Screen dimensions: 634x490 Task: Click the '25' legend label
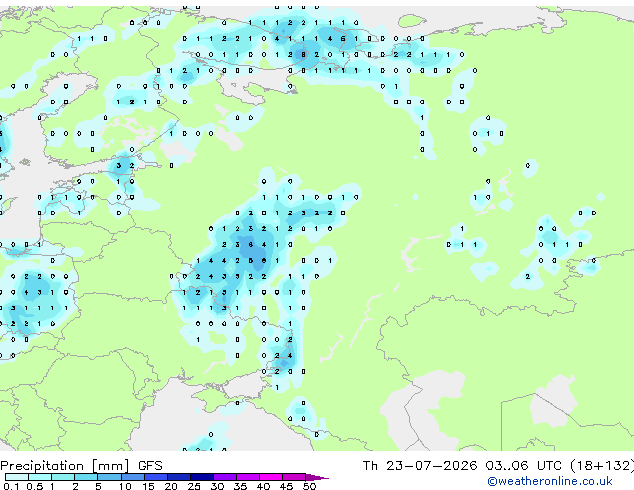click(x=194, y=486)
